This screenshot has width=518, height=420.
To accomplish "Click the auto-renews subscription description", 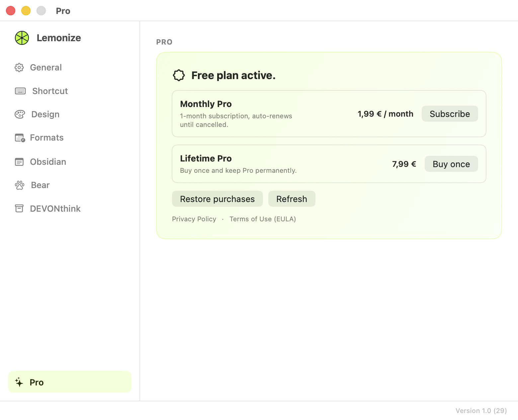I will click(236, 120).
